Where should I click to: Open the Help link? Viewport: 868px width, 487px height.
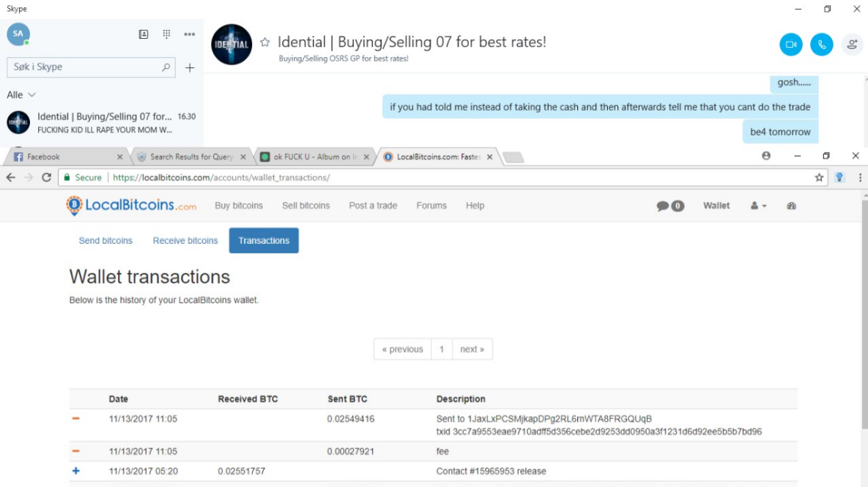(x=475, y=206)
